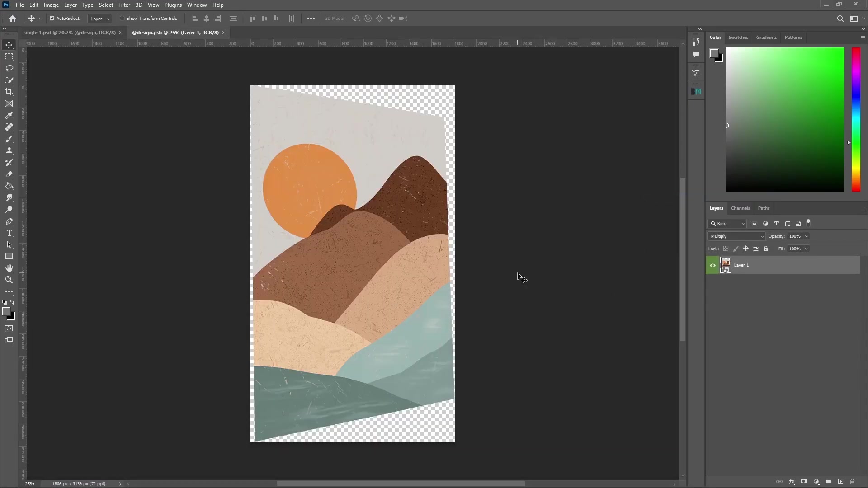Activate the Zoom tool
The height and width of the screenshot is (488, 868).
click(9, 280)
